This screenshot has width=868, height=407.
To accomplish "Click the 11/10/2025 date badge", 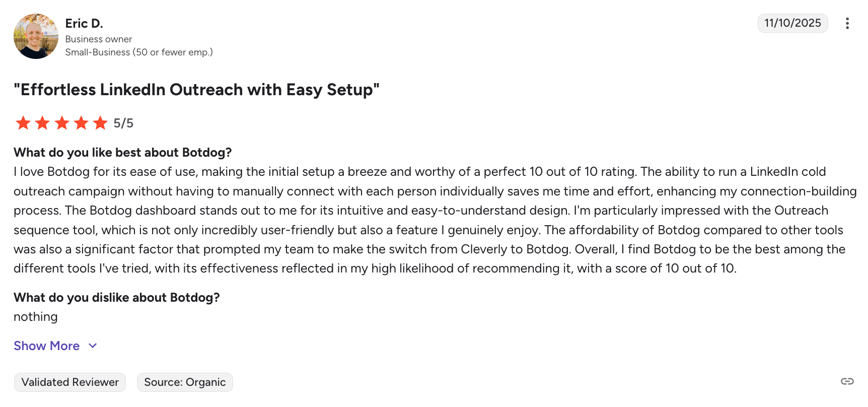I will (x=792, y=23).
